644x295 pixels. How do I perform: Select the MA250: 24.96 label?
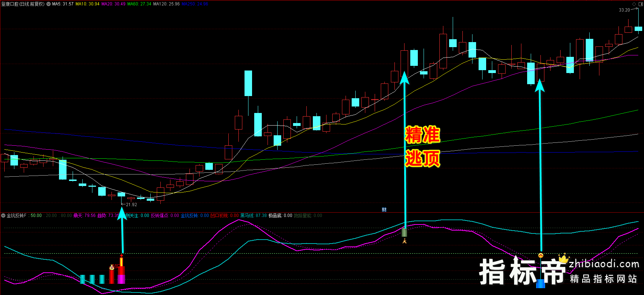[x=195, y=4]
